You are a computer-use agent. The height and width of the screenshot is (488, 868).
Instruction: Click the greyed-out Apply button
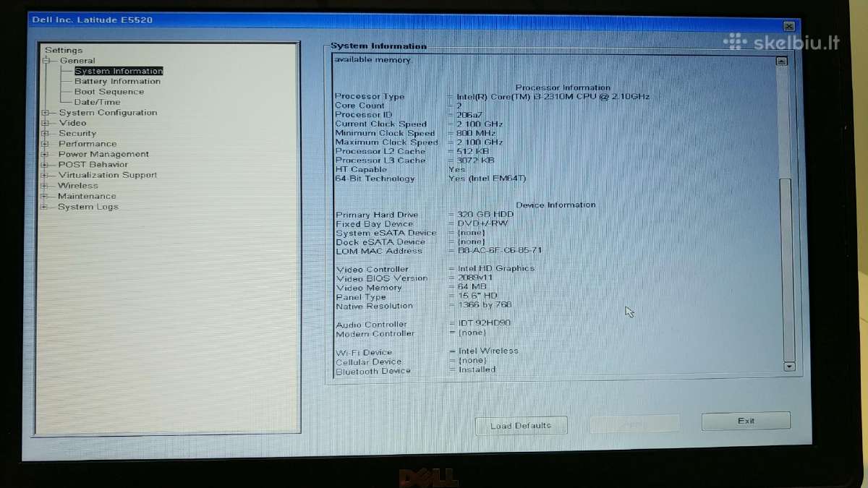click(x=634, y=424)
